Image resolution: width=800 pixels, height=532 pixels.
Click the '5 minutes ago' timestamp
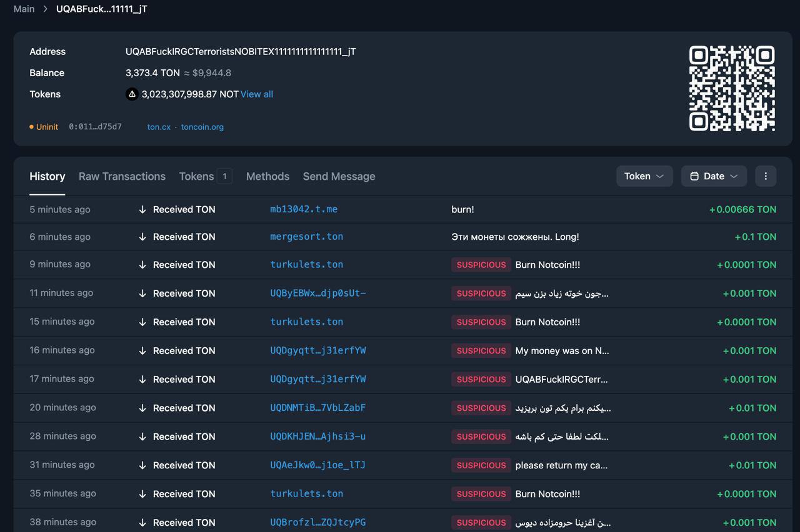[60, 210]
